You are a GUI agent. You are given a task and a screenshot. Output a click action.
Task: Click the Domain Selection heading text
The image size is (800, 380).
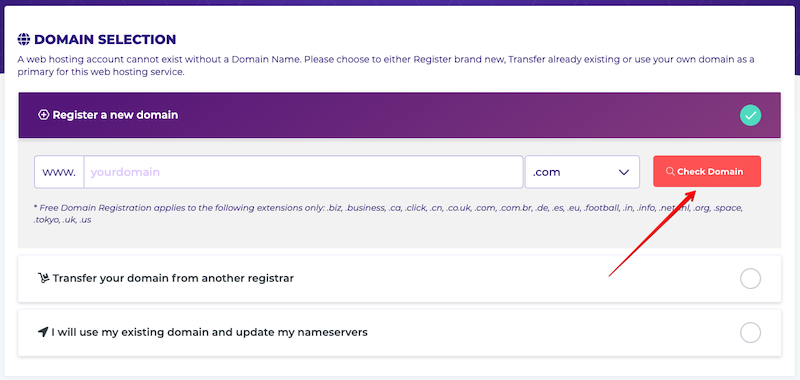coord(105,39)
